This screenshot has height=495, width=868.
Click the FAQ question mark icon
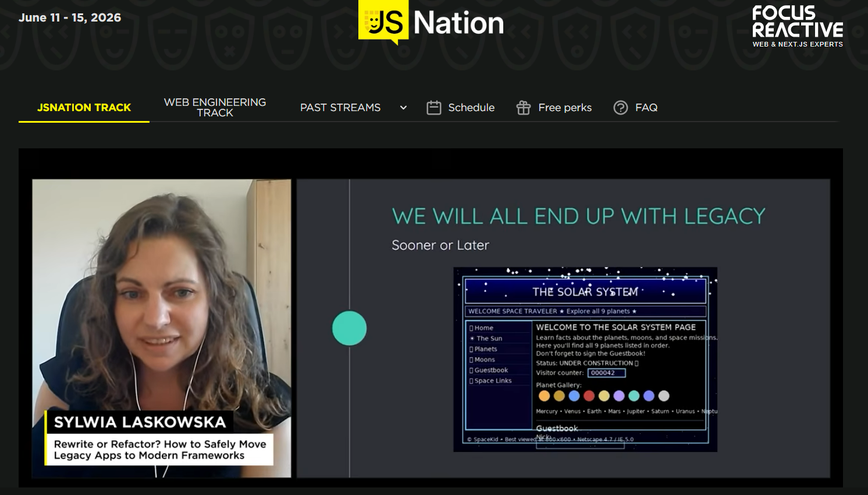tap(621, 108)
